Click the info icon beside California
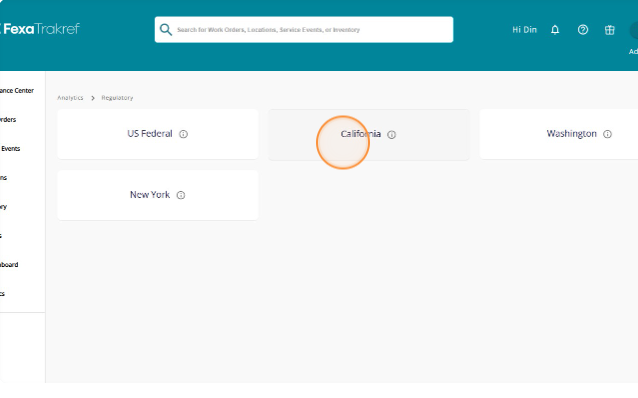 (391, 134)
